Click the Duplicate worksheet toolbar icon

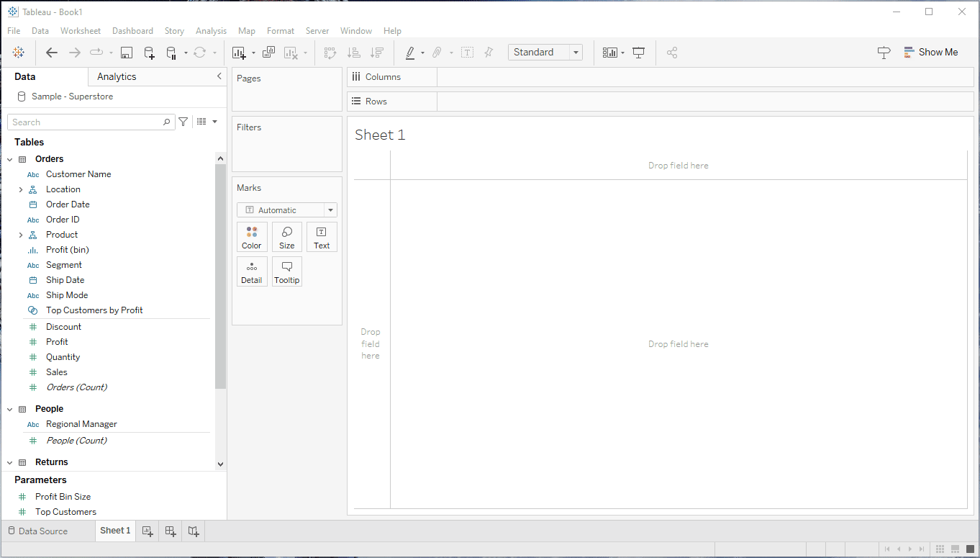(268, 53)
